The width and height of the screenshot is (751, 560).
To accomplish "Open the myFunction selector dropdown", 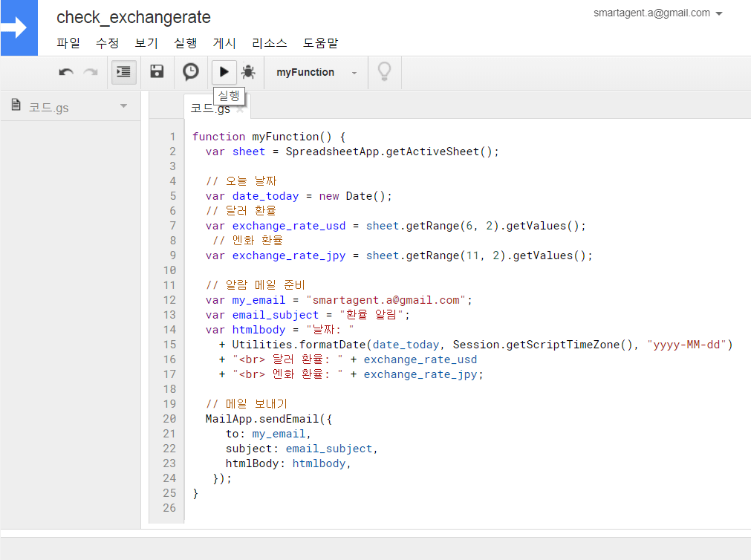I will point(316,73).
